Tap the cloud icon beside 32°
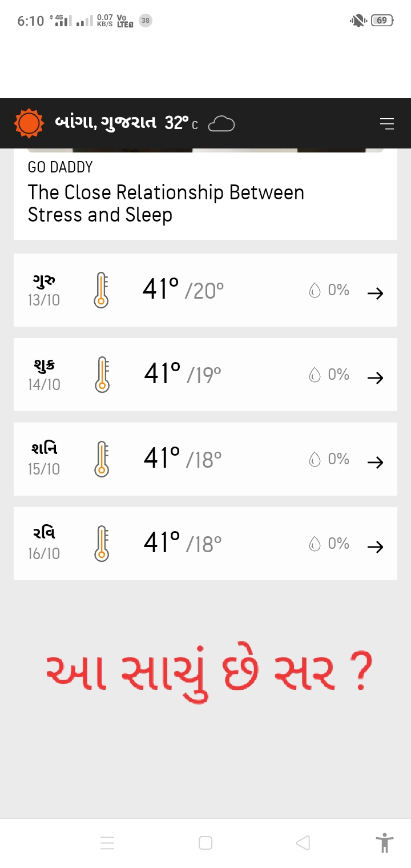 point(221,123)
